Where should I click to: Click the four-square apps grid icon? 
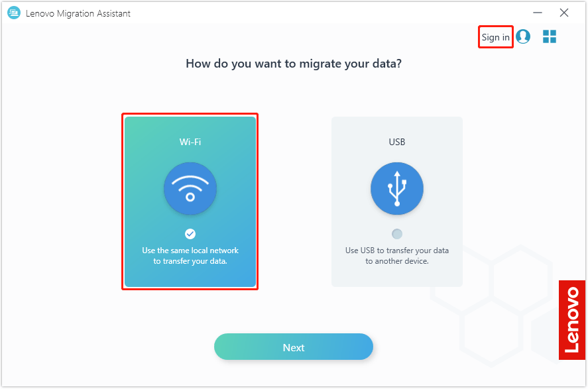549,36
